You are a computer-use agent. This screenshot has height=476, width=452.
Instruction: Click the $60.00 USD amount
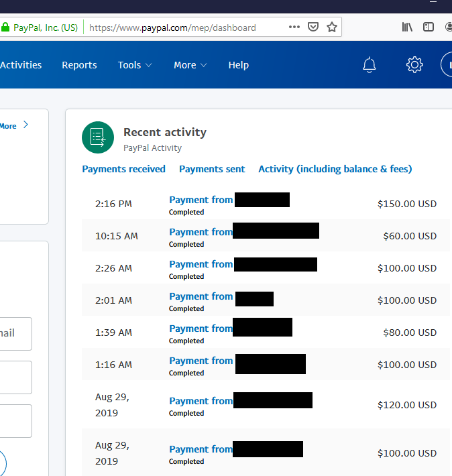pos(410,236)
